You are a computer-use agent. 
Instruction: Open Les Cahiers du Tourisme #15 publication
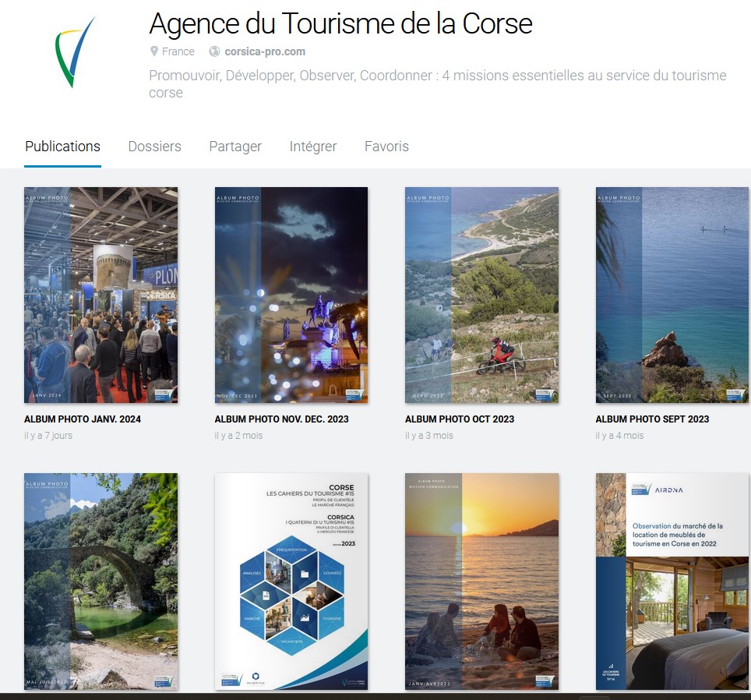pos(291,582)
